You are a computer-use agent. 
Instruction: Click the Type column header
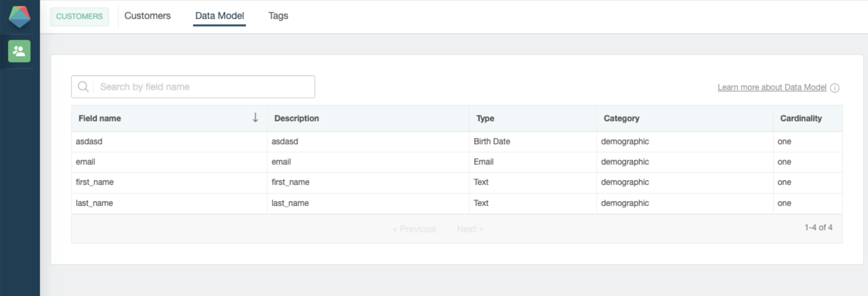click(x=533, y=118)
